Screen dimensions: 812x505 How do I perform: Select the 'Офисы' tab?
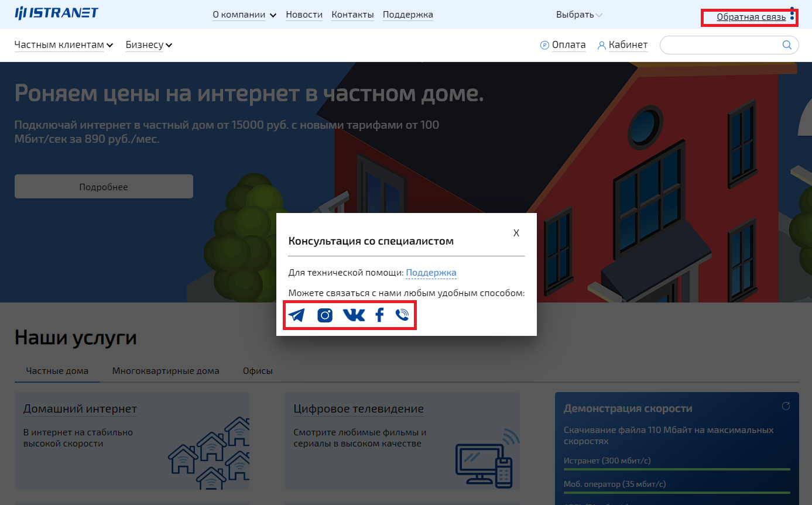(258, 371)
